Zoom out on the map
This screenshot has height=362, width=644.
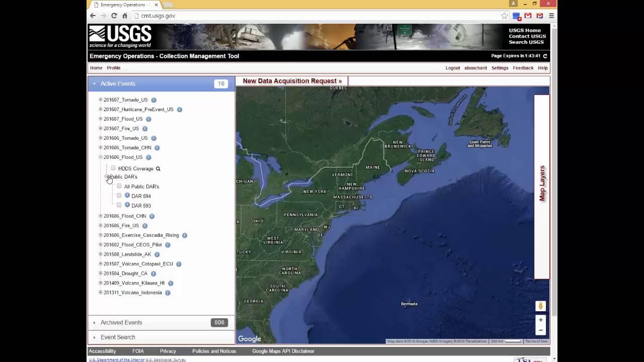coord(541,330)
